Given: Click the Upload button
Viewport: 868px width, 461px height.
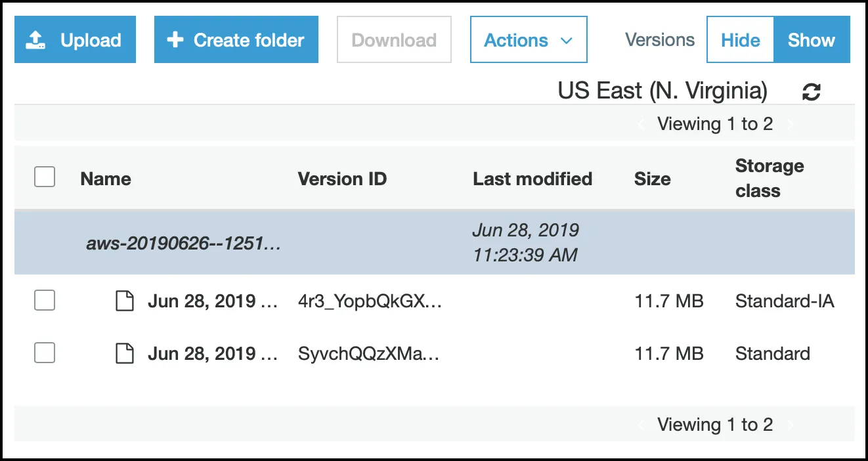Looking at the screenshot, I should (x=75, y=40).
